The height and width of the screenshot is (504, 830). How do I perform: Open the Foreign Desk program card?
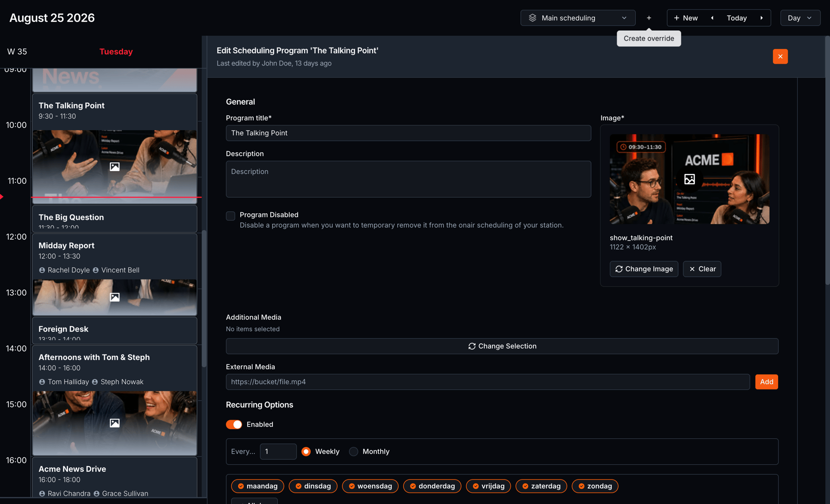[115, 330]
